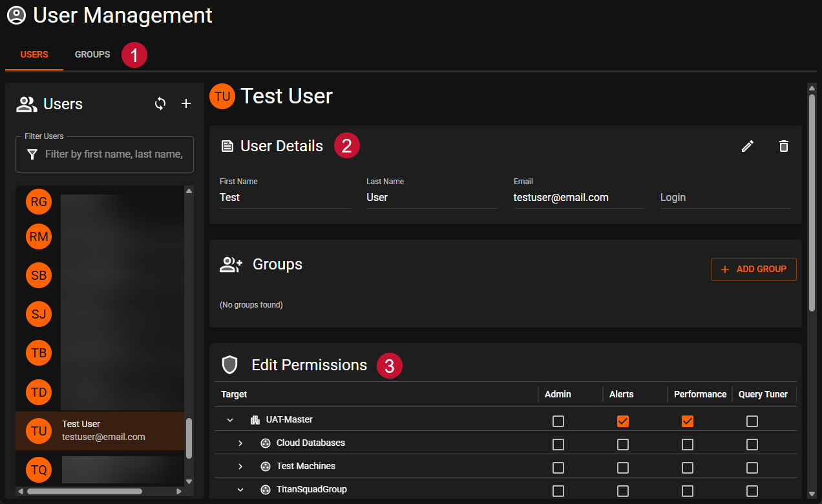Viewport: 822px width, 504px height.
Task: Check Query Tuner for Cloud Databases
Action: pyautogui.click(x=752, y=445)
